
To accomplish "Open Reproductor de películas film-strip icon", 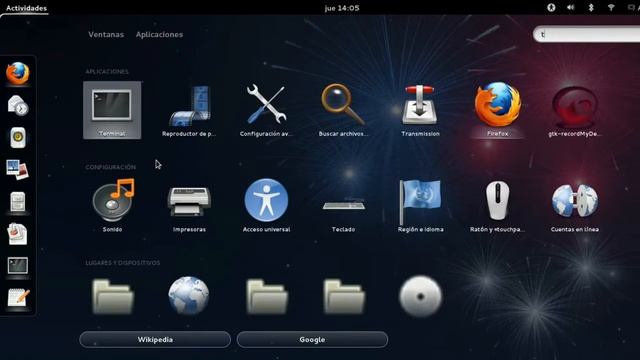I will click(189, 106).
